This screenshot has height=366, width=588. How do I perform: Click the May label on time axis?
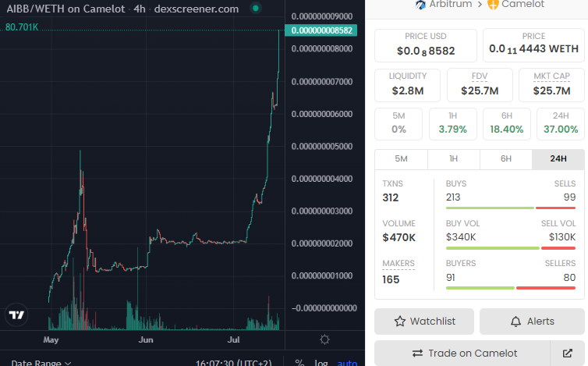(51, 339)
